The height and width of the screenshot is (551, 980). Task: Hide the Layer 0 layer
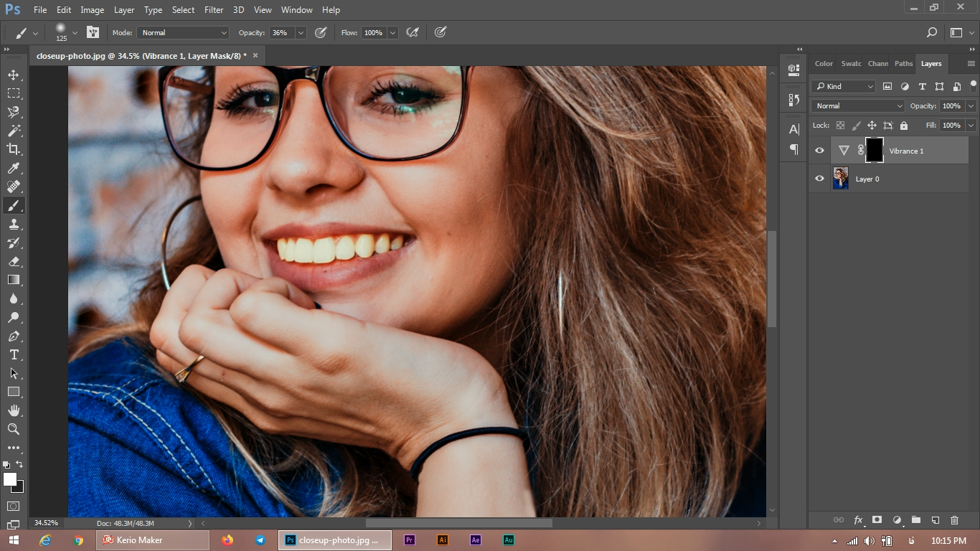(x=819, y=179)
